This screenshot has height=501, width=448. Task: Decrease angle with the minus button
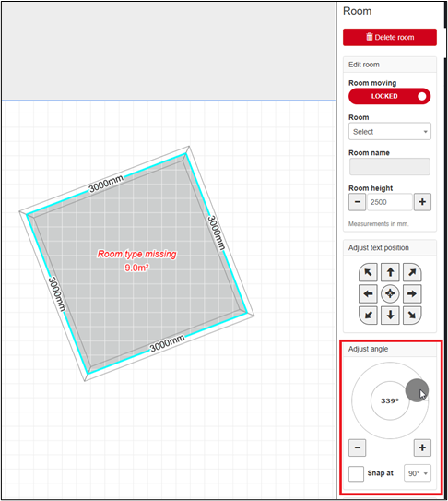[x=357, y=447]
